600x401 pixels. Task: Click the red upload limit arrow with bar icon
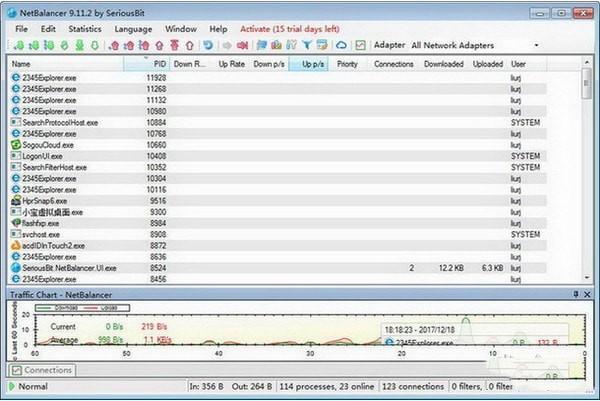click(174, 45)
